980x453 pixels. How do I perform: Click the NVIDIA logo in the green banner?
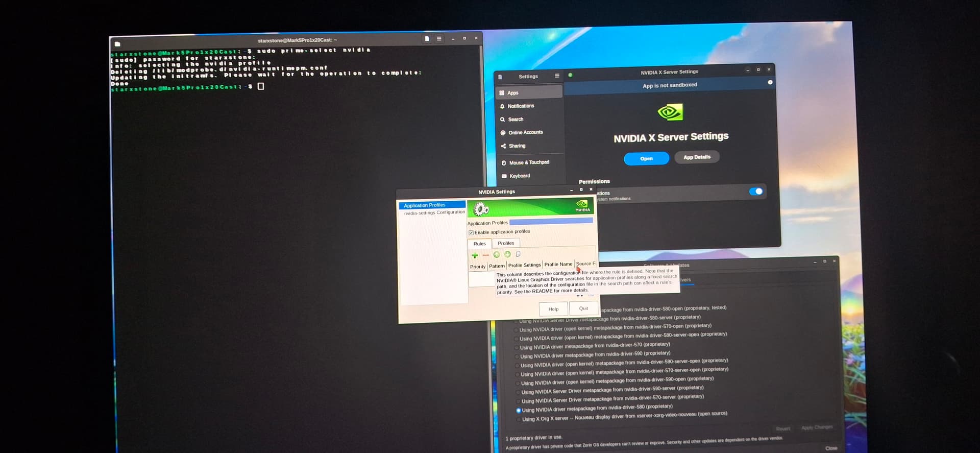(x=582, y=205)
